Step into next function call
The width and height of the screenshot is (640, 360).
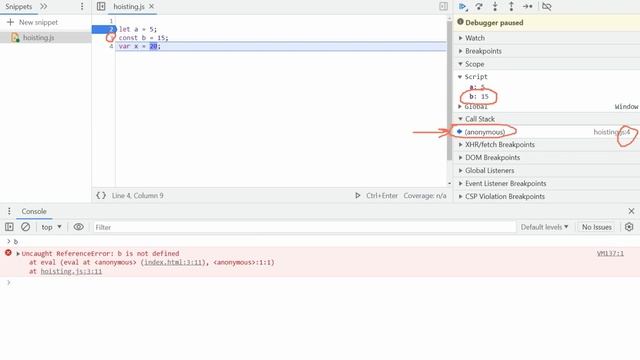click(x=495, y=7)
